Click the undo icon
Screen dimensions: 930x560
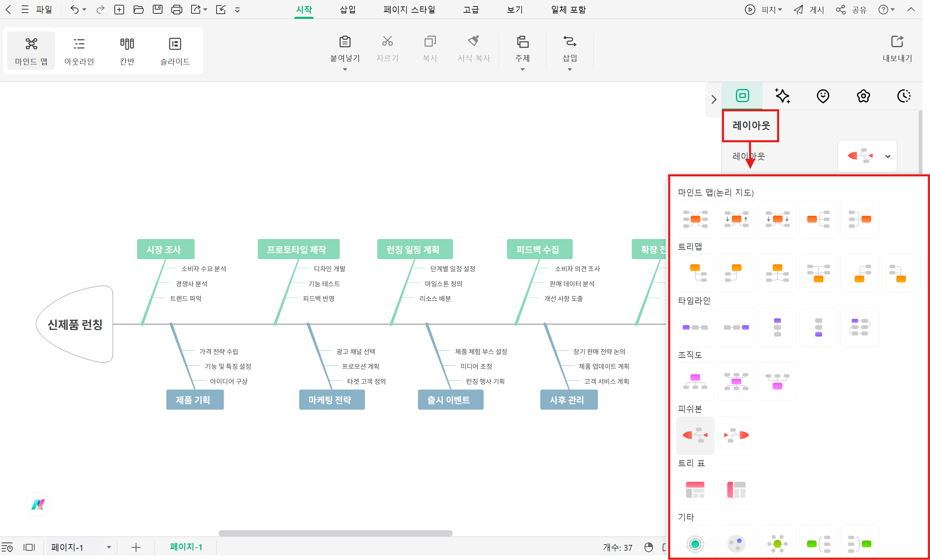click(x=74, y=10)
